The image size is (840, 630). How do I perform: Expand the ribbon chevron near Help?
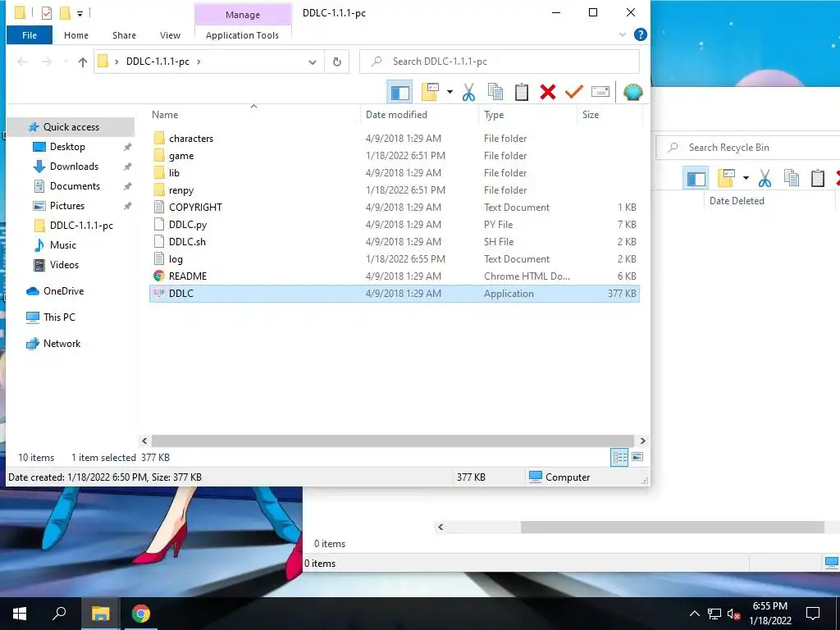pos(623,34)
